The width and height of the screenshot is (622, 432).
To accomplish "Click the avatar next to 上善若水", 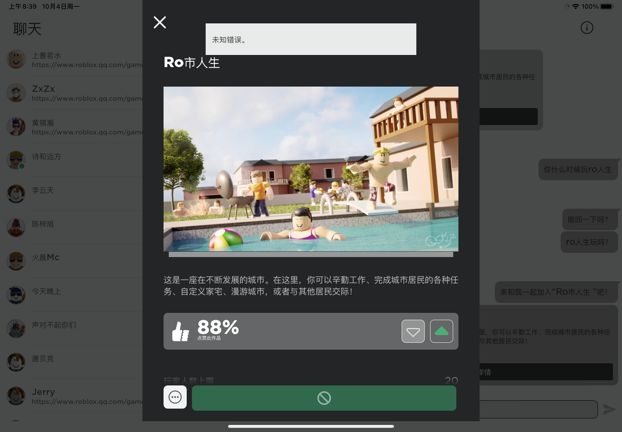I will tap(16, 60).
